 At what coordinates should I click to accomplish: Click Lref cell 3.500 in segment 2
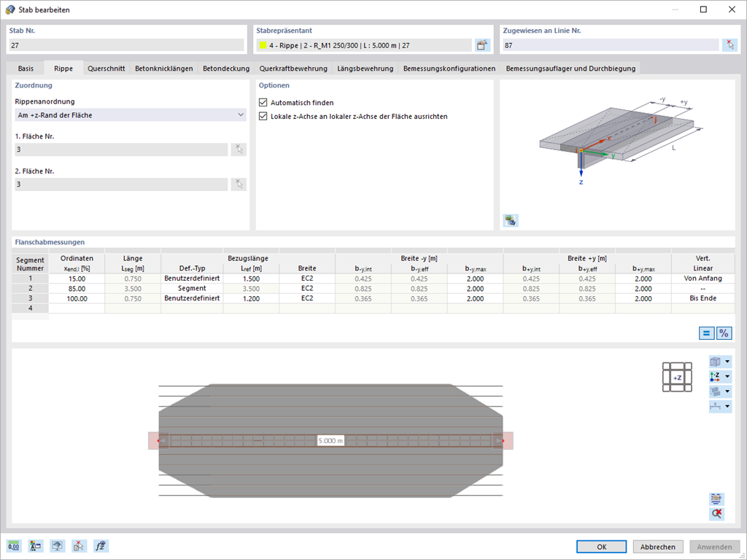[x=251, y=289]
